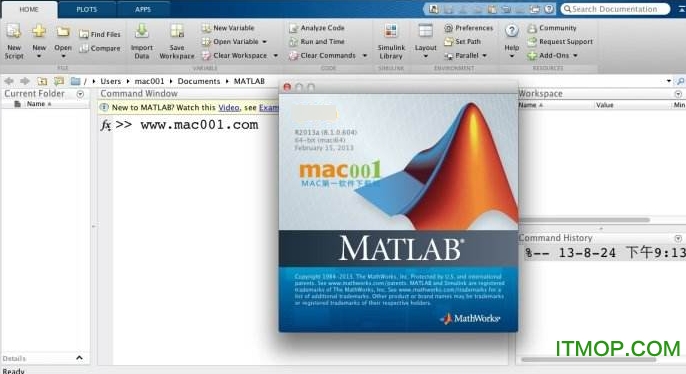
Task: Sort Current Folder by Name column
Action: click(38, 104)
